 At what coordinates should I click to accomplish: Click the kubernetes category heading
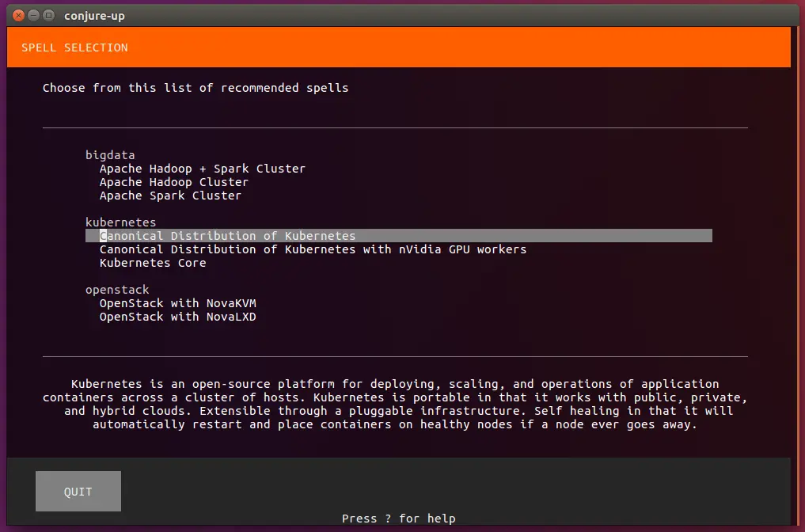click(x=120, y=222)
